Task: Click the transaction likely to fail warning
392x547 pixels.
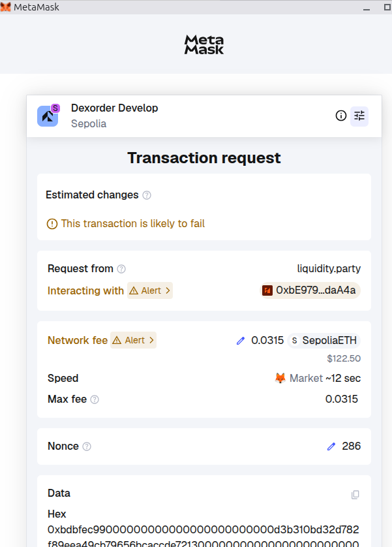Action: pos(126,224)
